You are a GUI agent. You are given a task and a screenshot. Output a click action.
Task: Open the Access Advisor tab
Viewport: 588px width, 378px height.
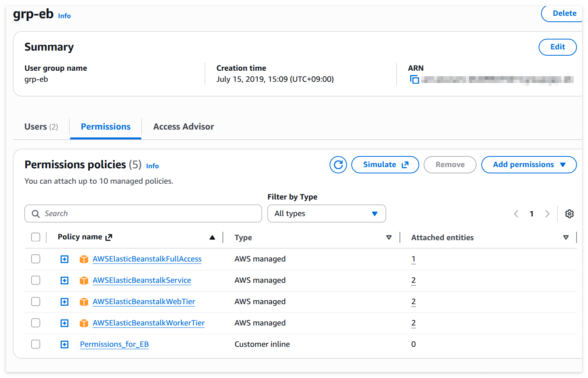tap(183, 127)
